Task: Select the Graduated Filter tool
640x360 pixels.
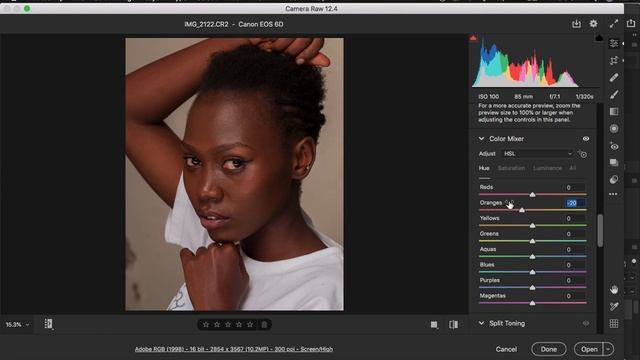Action: pyautogui.click(x=613, y=111)
